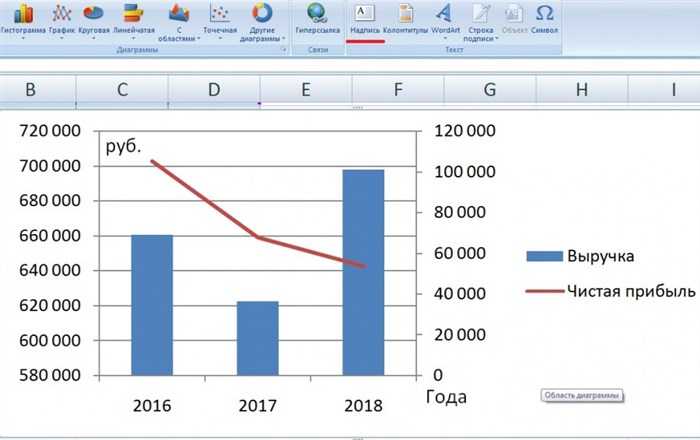Select the 2018 revenue bar
This screenshot has width=700, height=440.
363,273
